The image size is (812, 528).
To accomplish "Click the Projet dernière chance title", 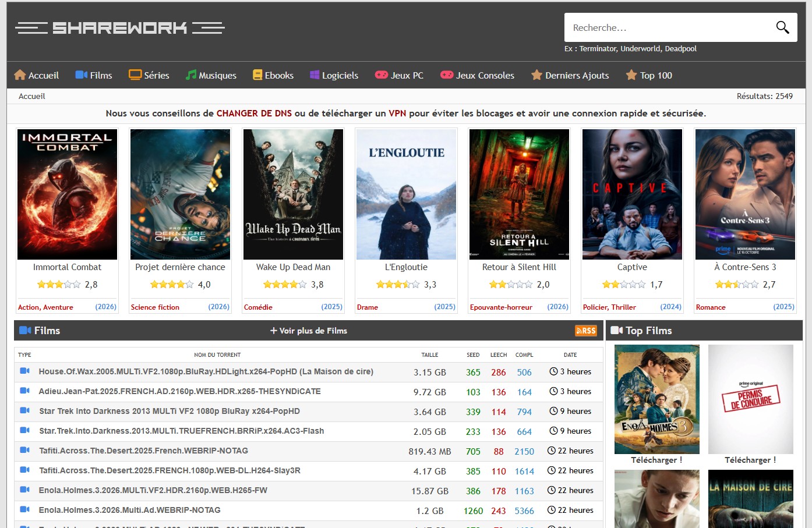I will coord(180,267).
